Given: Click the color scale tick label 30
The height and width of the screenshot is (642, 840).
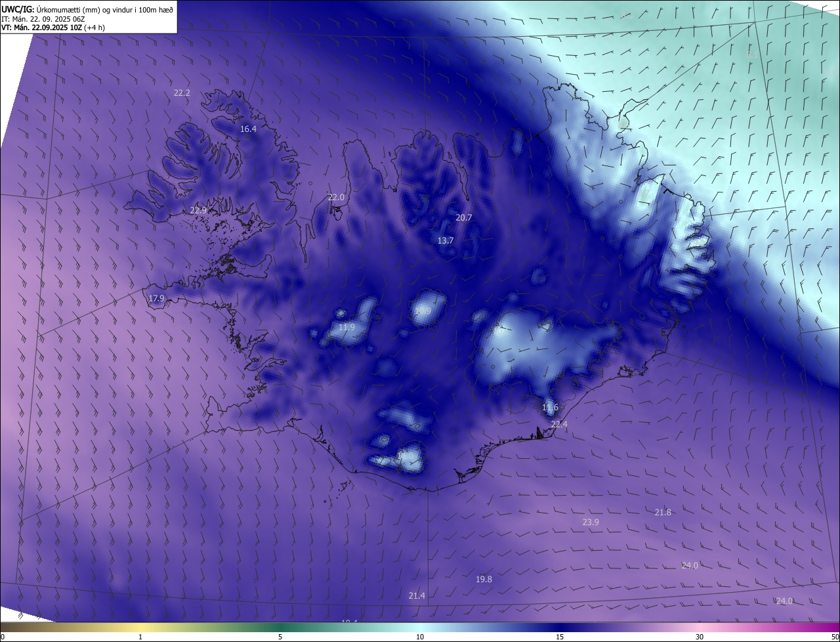Looking at the screenshot, I should click(x=700, y=637).
